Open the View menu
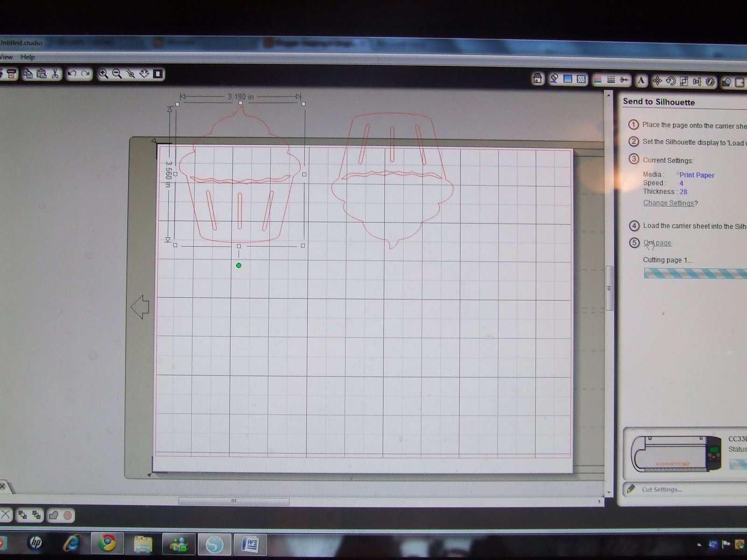The width and height of the screenshot is (747, 560). [x=6, y=57]
